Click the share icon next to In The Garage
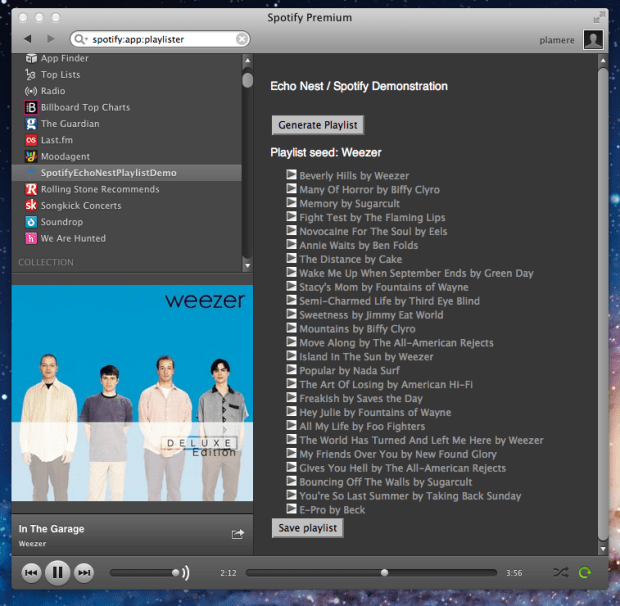Screen dimensions: 620x606 point(237,534)
